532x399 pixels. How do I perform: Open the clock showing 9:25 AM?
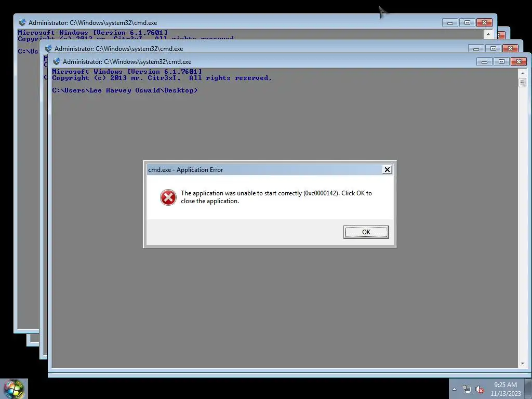505,385
